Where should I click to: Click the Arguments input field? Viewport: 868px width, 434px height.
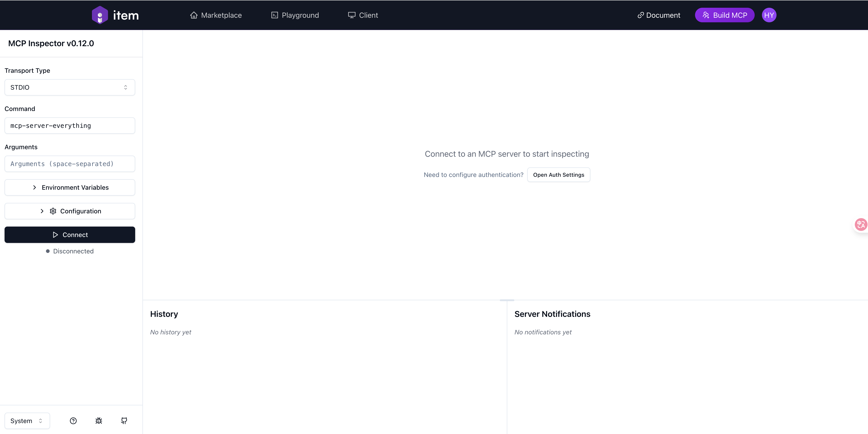tap(70, 164)
